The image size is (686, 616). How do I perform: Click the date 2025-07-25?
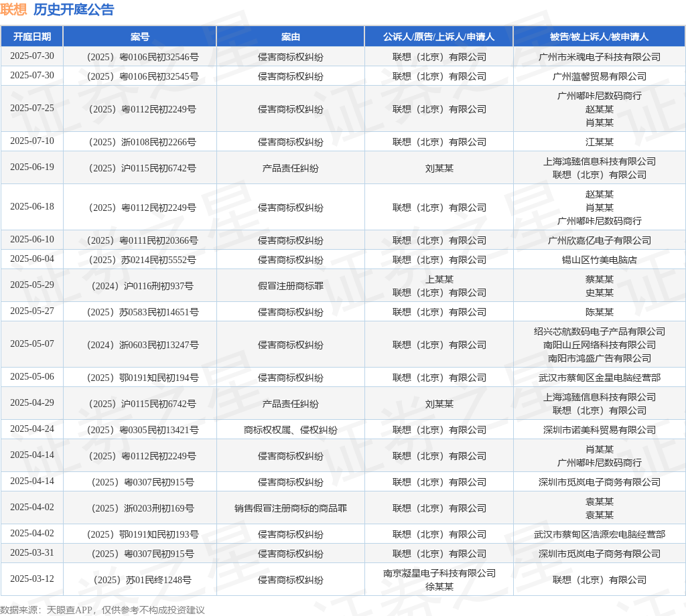point(32,108)
